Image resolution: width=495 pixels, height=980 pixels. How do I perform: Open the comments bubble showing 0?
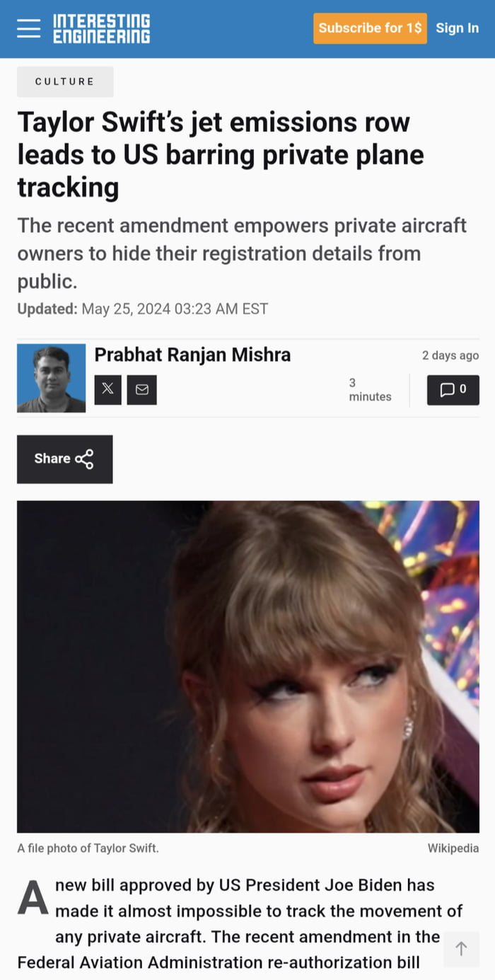pyautogui.click(x=453, y=389)
